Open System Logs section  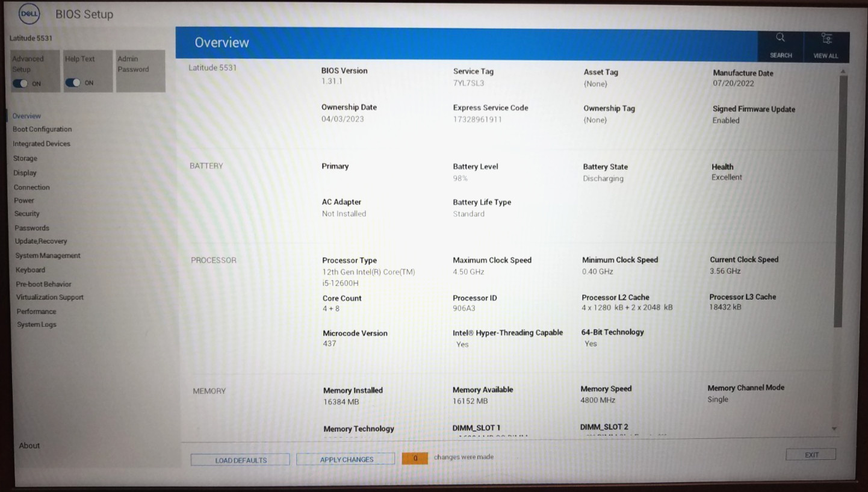pyautogui.click(x=37, y=324)
